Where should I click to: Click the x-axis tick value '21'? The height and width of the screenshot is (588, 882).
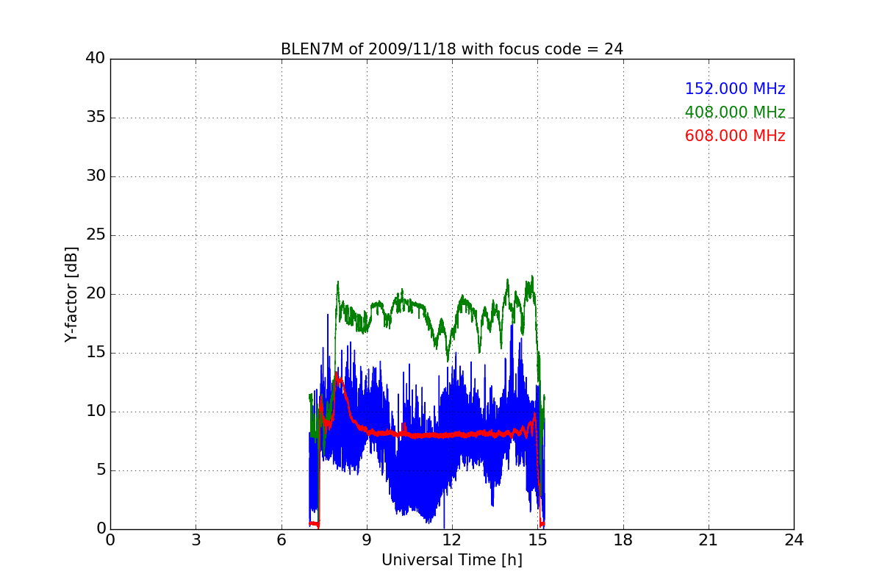click(709, 540)
